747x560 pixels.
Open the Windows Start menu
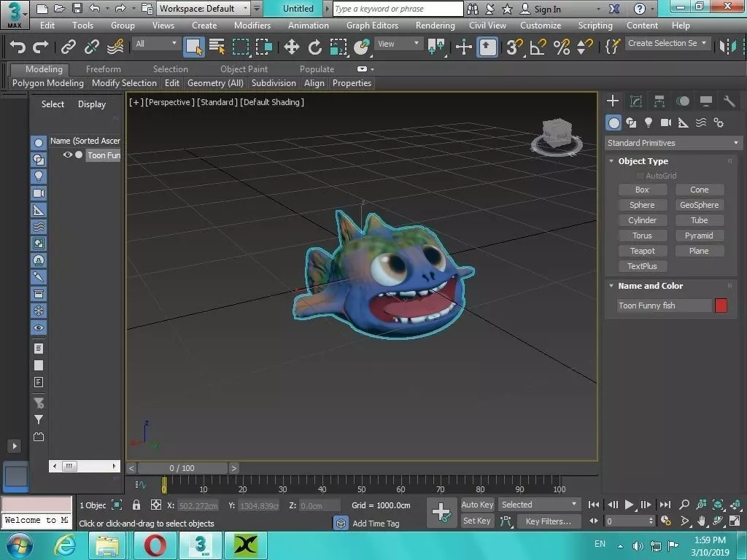coord(18,545)
